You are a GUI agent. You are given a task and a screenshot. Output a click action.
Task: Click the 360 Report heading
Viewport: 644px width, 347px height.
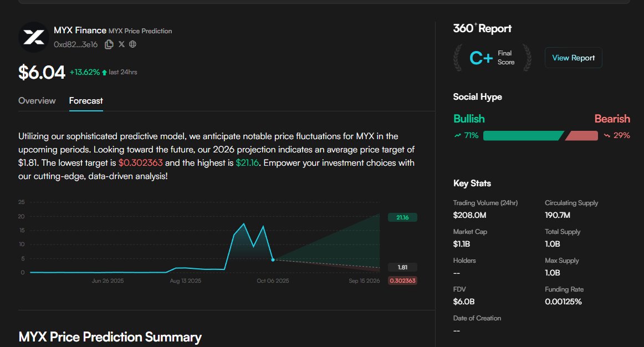coord(482,28)
